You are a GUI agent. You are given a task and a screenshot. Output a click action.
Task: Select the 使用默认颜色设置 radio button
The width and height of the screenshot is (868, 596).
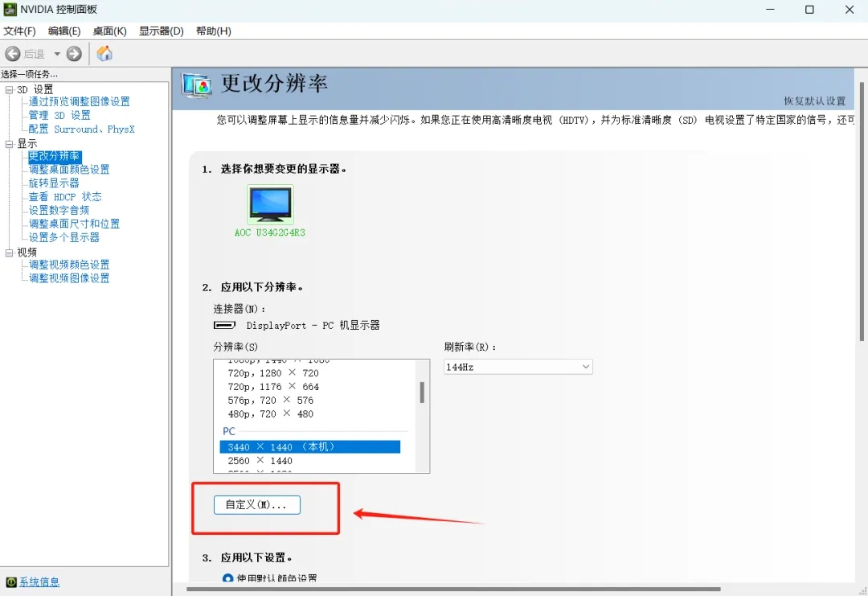[227, 578]
